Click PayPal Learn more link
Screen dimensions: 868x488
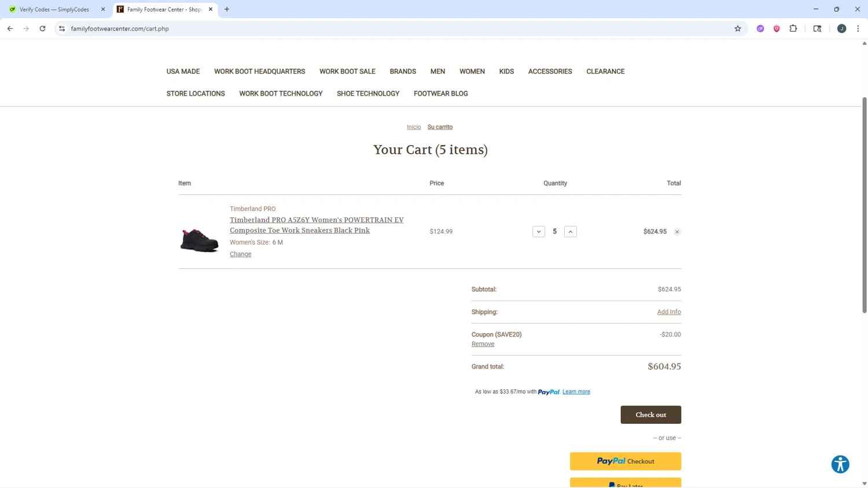[576, 392]
